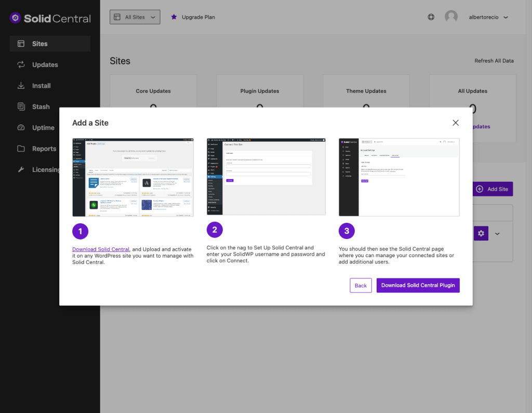Click the Back button
This screenshot has height=413, width=532.
point(361,285)
